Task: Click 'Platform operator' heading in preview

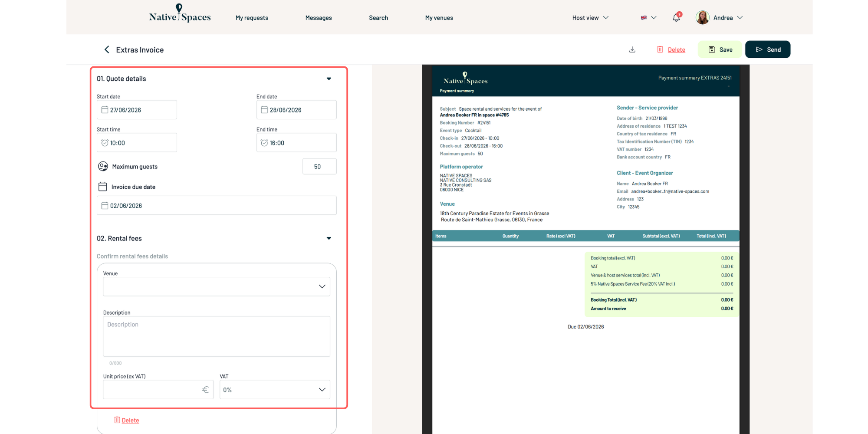Action: click(x=461, y=167)
